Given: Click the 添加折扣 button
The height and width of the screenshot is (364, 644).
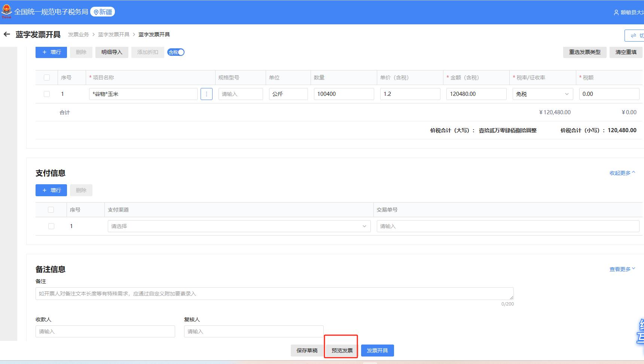Looking at the screenshot, I should pyautogui.click(x=148, y=52).
